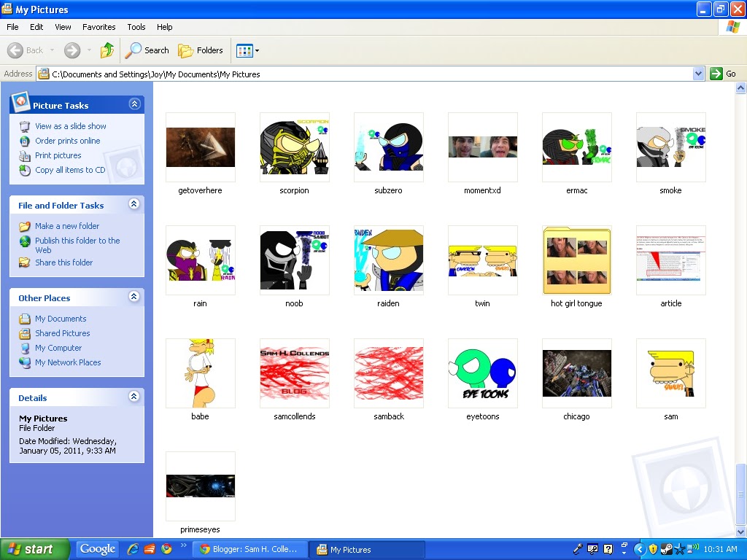This screenshot has width=747, height=560.
Task: Click the Windows start button
Action: point(34,549)
